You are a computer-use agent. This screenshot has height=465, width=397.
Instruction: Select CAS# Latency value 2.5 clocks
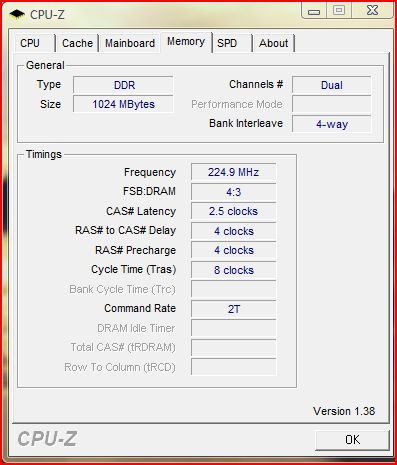(x=233, y=211)
